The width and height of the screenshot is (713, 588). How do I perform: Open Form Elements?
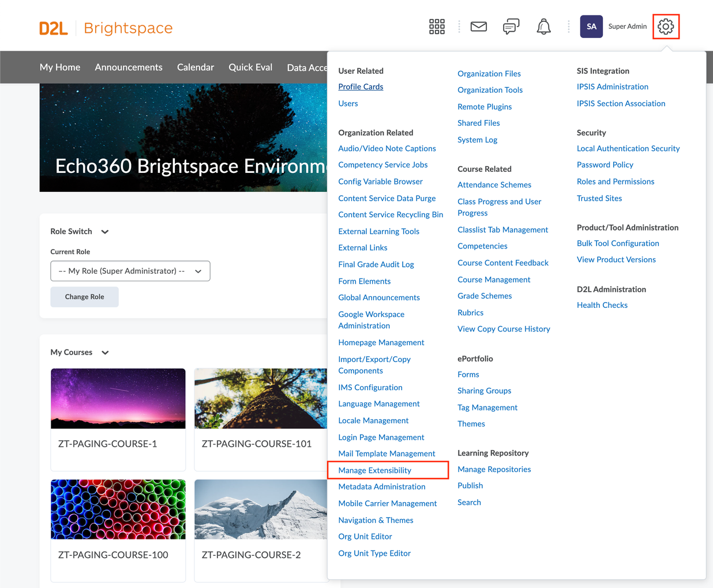[x=365, y=281]
